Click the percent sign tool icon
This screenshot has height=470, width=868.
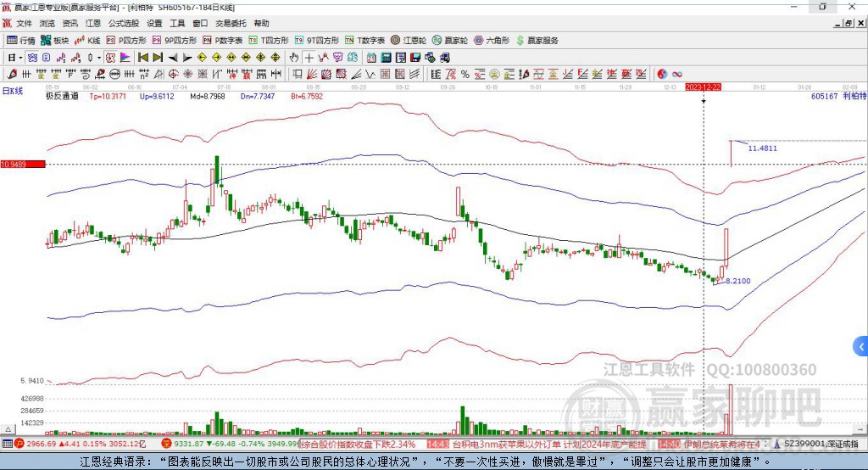465,75
